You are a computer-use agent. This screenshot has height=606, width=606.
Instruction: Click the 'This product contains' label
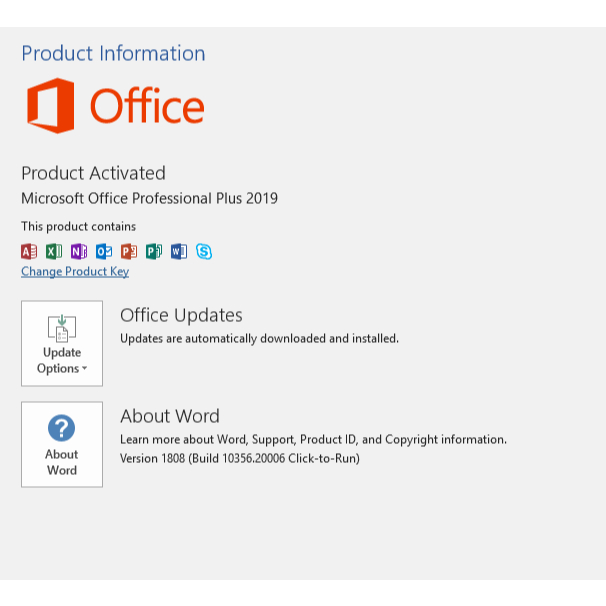78,226
